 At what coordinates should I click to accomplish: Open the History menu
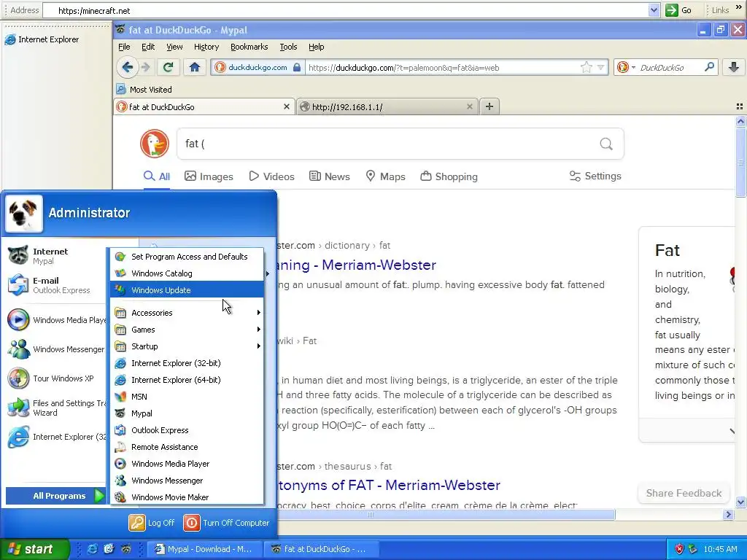coord(206,47)
